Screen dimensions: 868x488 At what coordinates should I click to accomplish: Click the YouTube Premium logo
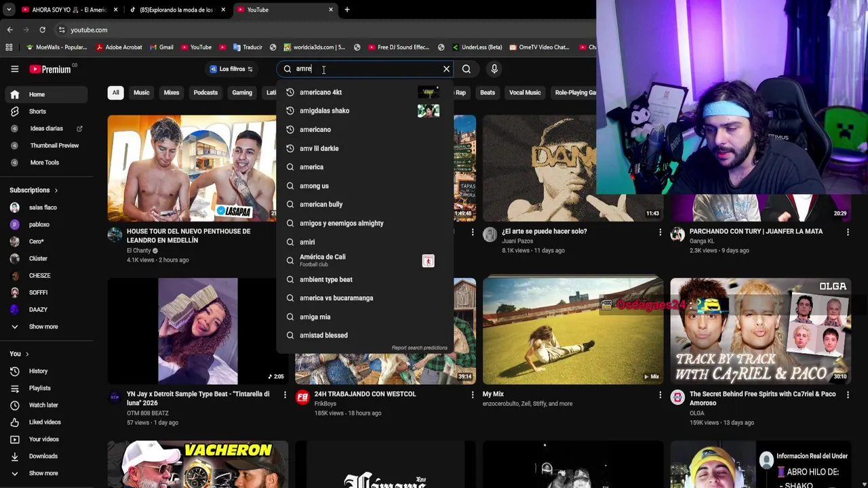point(52,68)
